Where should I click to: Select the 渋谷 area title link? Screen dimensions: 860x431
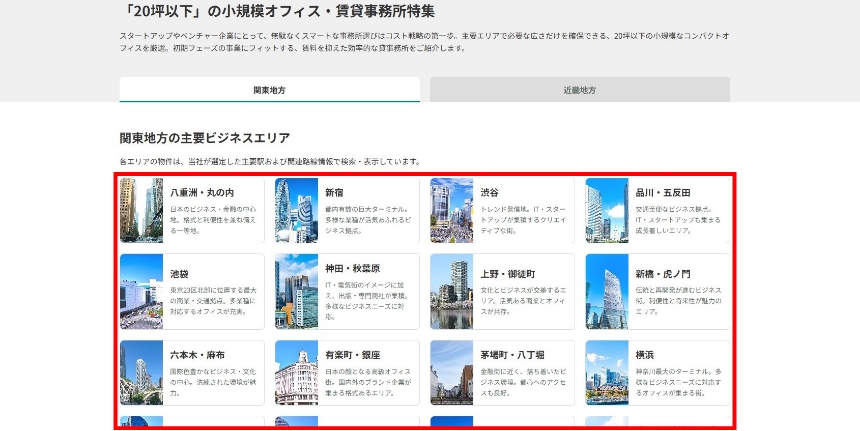[x=489, y=192]
